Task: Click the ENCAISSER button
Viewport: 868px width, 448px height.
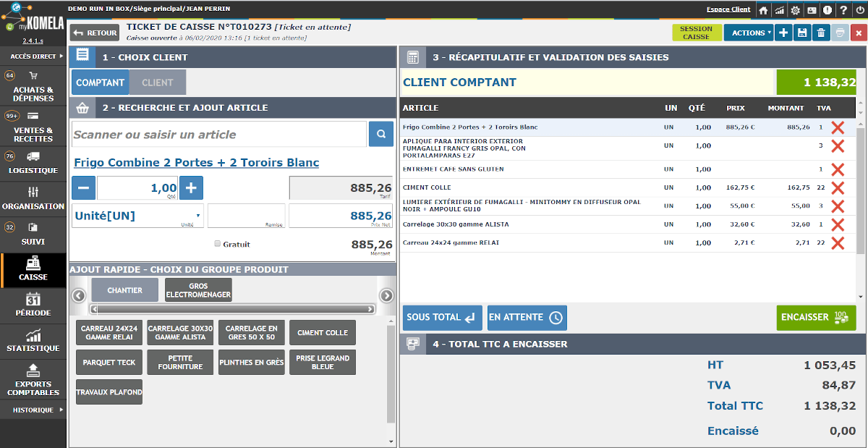Action: click(x=816, y=318)
